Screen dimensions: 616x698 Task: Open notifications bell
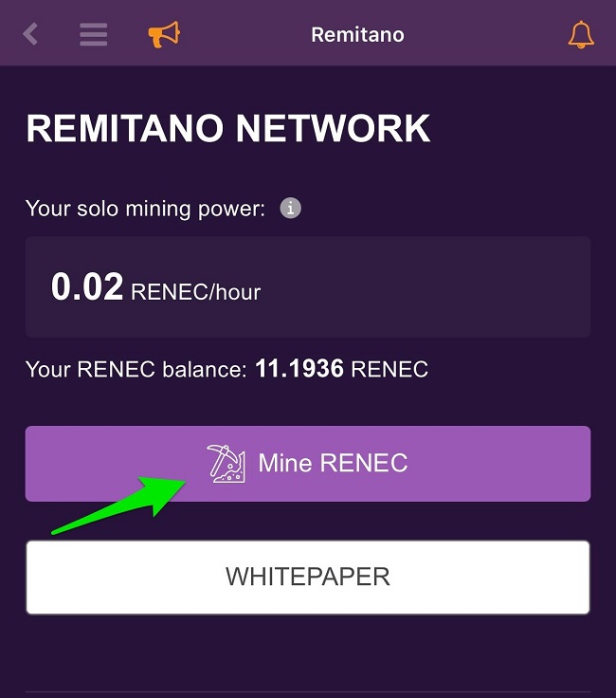pos(580,35)
